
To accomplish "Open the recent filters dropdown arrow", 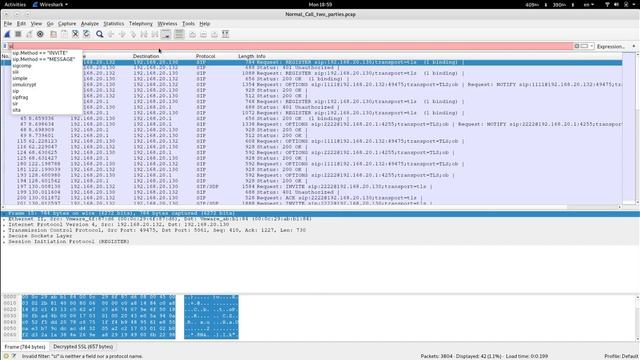I will pyautogui.click(x=592, y=46).
